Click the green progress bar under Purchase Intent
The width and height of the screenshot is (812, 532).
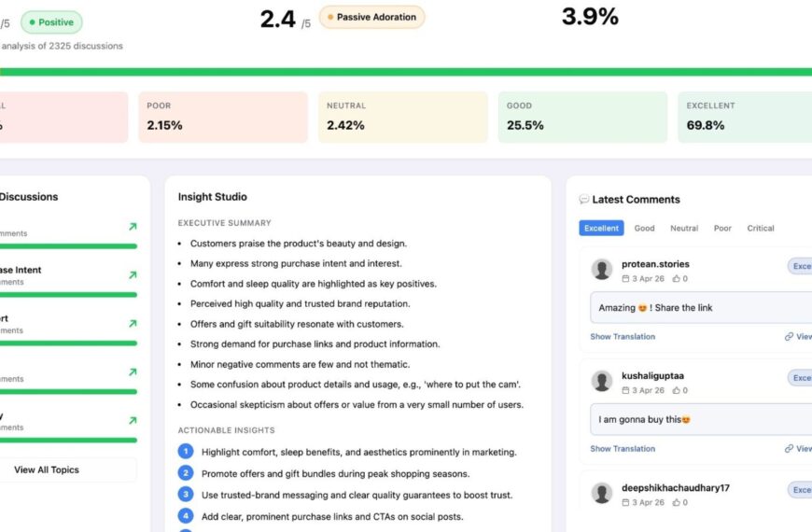pos(68,295)
